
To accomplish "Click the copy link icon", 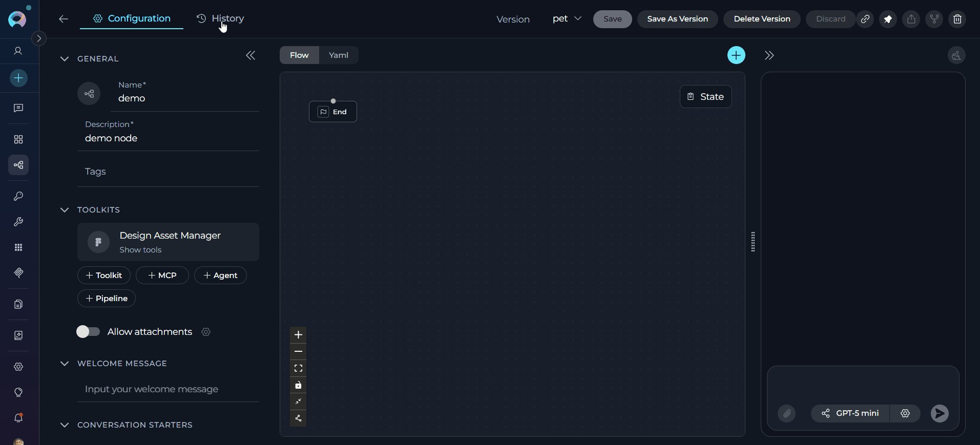I will (x=865, y=19).
